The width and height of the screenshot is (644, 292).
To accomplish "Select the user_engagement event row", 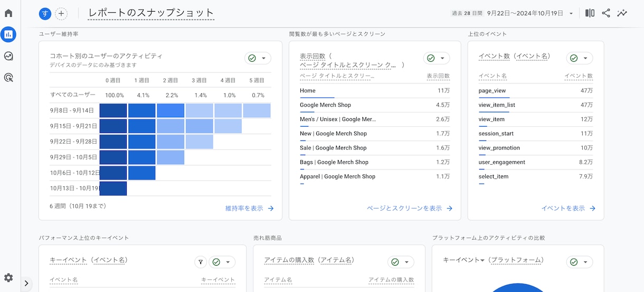I will tap(536, 162).
